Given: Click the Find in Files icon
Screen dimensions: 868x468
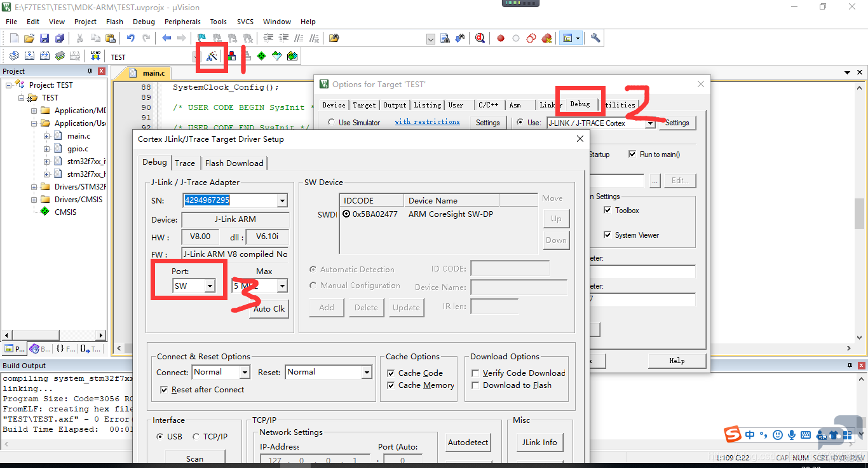Looking at the screenshot, I should (334, 38).
